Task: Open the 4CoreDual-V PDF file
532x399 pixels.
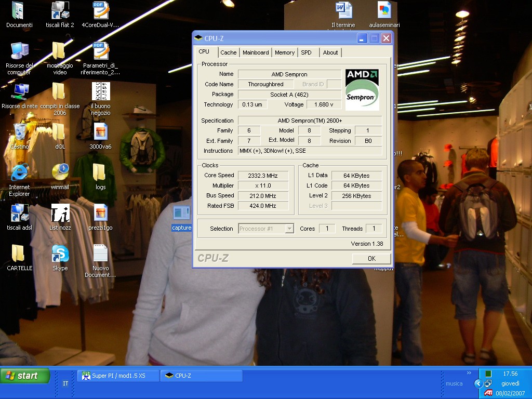Action: pyautogui.click(x=100, y=15)
